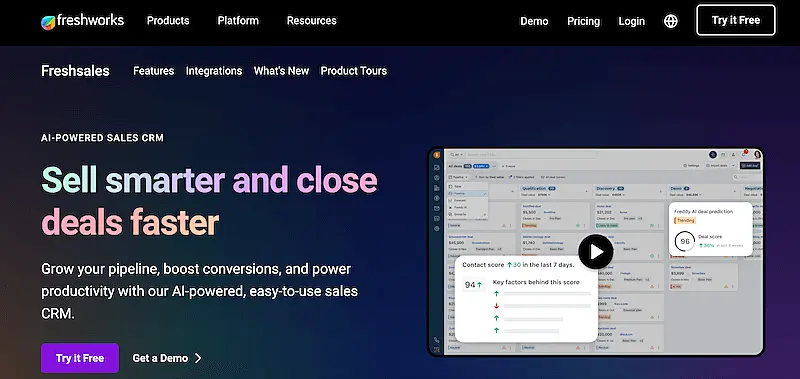This screenshot has height=379, width=800.
Task: Play the Freshsales product video
Action: 595,251
